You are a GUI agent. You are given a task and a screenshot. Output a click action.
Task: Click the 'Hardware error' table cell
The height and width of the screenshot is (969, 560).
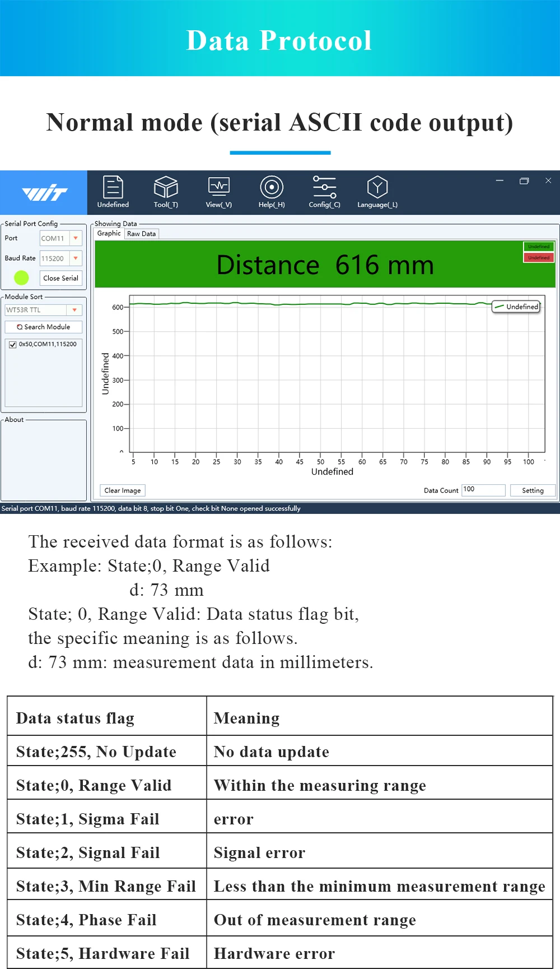tap(380, 953)
